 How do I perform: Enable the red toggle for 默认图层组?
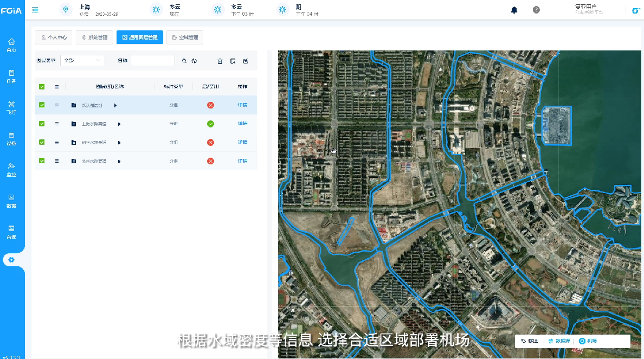(210, 105)
